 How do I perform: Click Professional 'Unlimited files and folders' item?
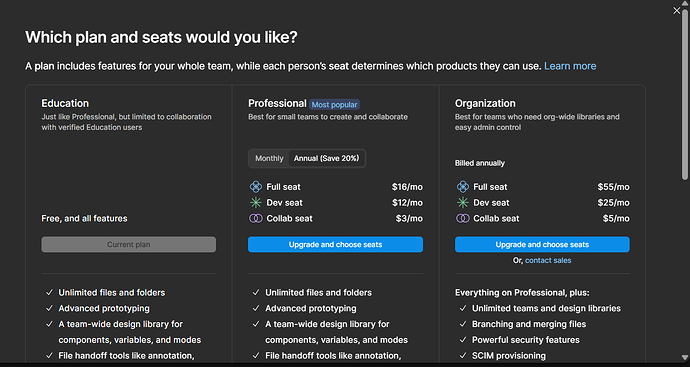pyautogui.click(x=319, y=293)
